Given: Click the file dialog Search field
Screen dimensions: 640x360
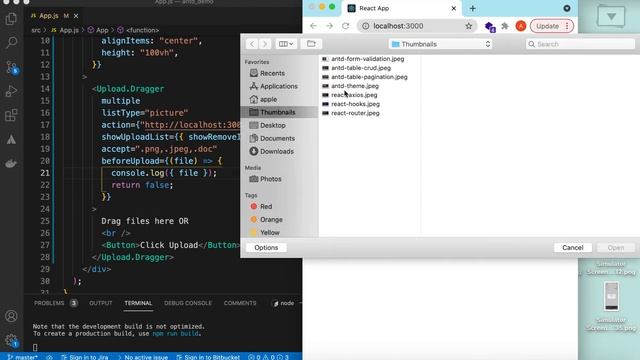Looking at the screenshot, I should 580,44.
